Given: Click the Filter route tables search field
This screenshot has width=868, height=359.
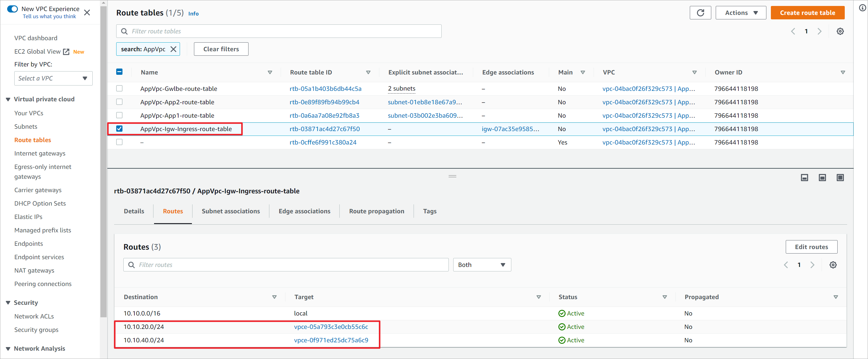Looking at the screenshot, I should click(x=279, y=31).
